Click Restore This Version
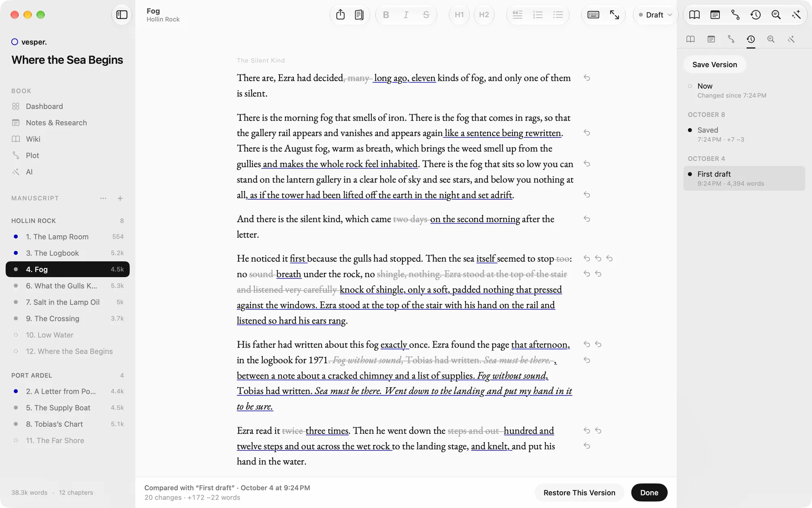The image size is (812, 508). pyautogui.click(x=579, y=493)
